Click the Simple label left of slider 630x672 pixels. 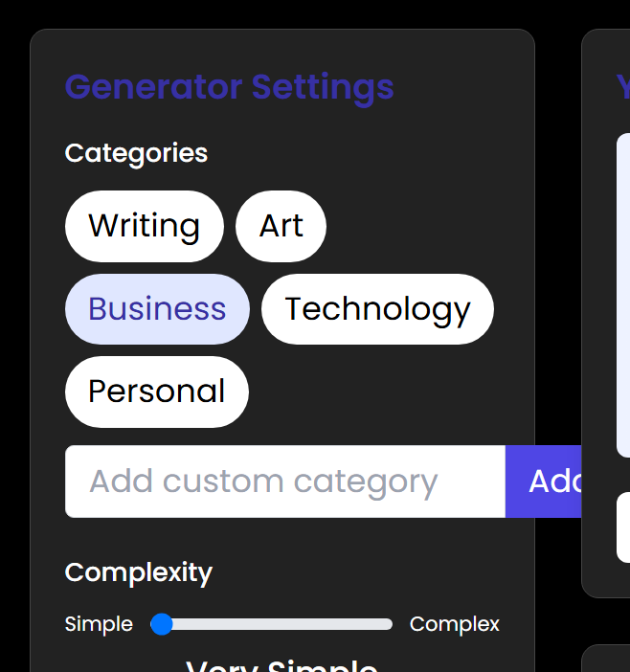[x=99, y=624]
